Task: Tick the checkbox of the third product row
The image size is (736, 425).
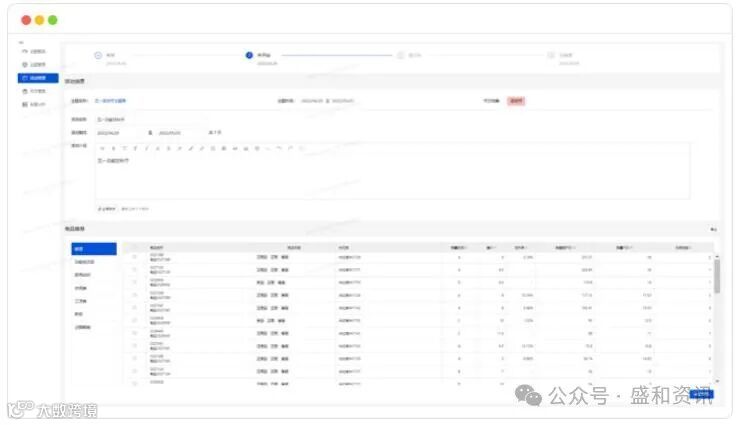Action: tap(135, 282)
